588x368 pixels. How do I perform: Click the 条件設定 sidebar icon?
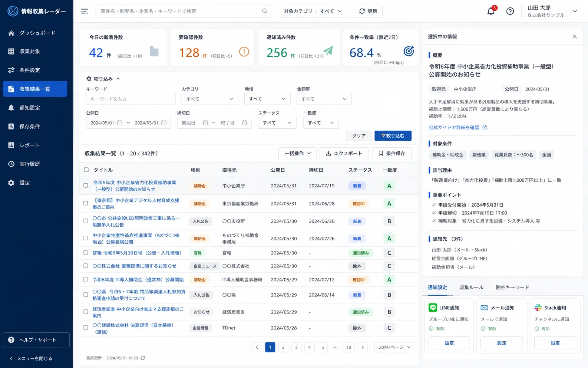coord(11,70)
